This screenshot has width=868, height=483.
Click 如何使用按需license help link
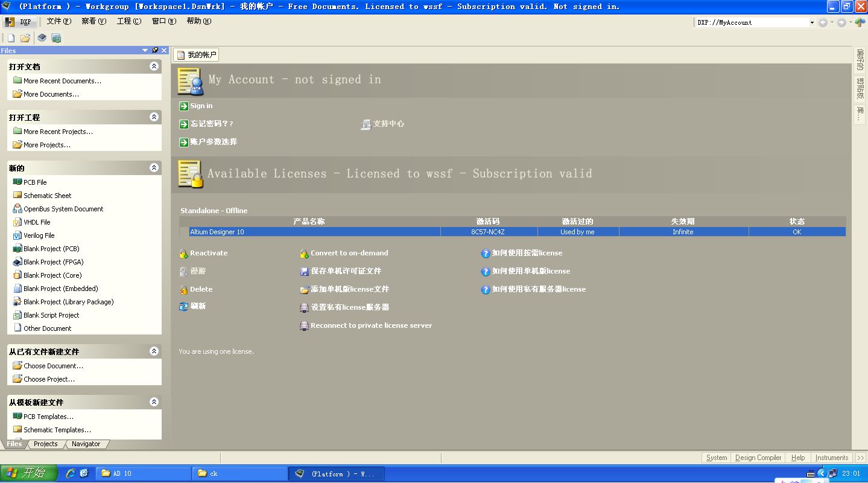527,253
